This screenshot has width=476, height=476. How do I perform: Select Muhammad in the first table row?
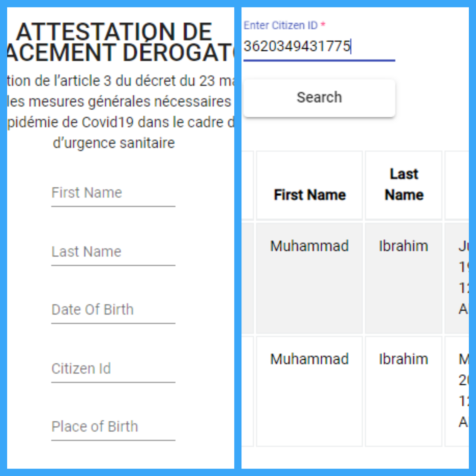309,246
